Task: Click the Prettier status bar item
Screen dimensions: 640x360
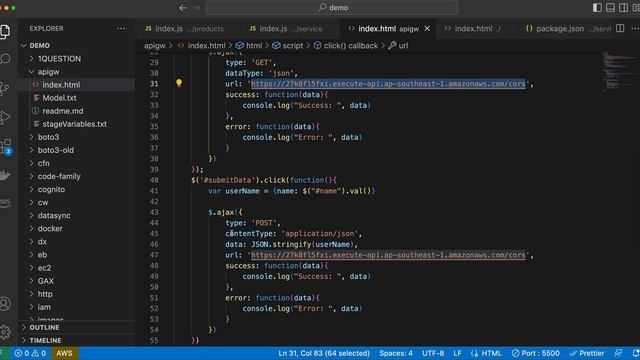Action: coord(587,353)
